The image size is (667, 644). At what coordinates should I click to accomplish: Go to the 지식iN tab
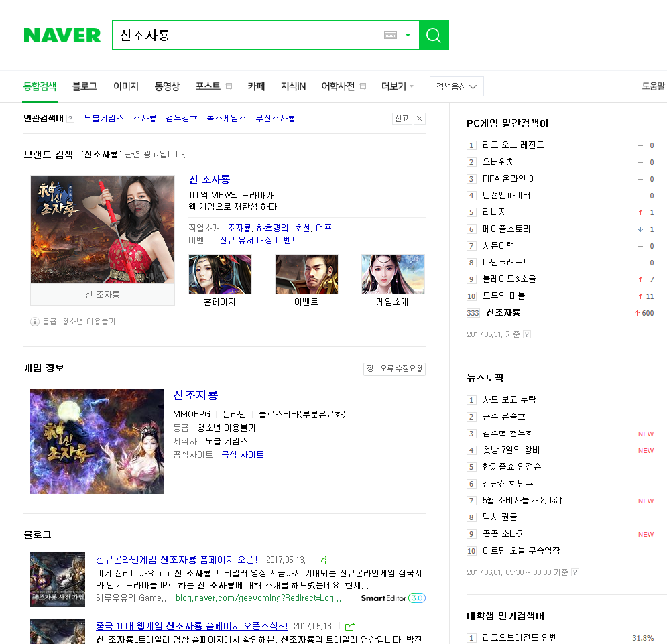pos(294,86)
